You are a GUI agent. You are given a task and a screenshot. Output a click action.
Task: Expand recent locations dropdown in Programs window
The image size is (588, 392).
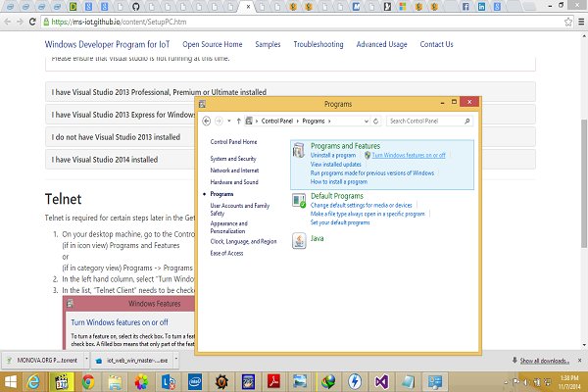point(229,121)
